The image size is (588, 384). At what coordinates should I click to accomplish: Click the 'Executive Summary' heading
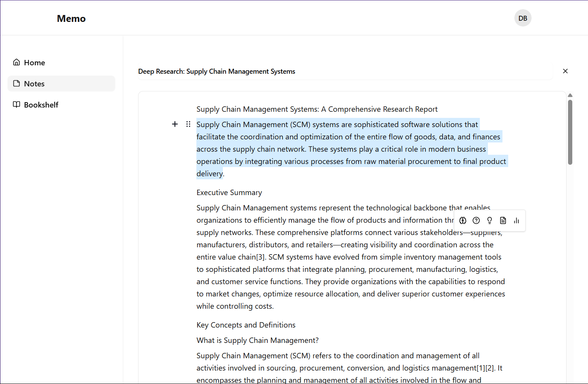click(229, 193)
